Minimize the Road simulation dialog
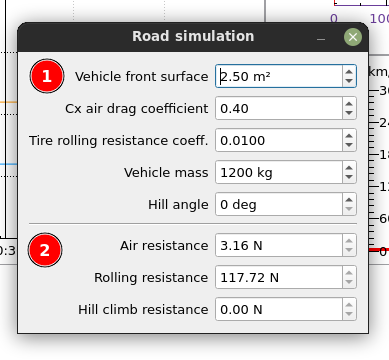 [321, 37]
